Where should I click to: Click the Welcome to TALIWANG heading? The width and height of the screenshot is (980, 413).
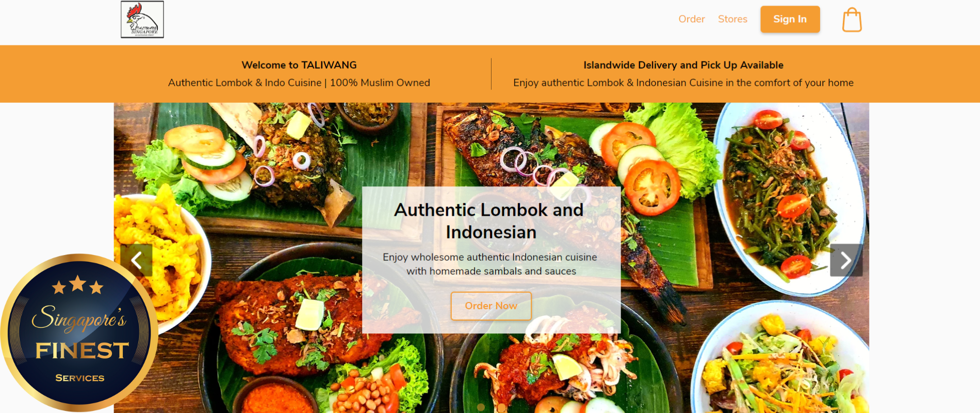pos(299,65)
